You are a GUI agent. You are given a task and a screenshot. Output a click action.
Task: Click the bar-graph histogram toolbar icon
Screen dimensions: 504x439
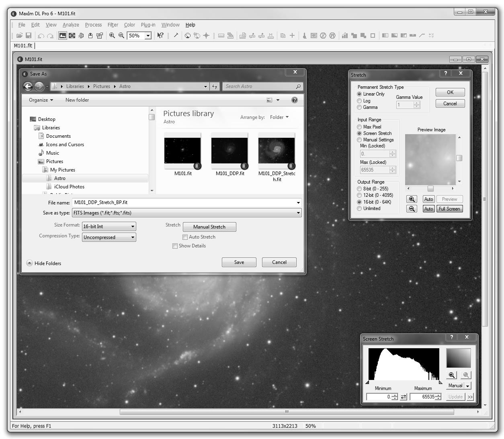(344, 35)
